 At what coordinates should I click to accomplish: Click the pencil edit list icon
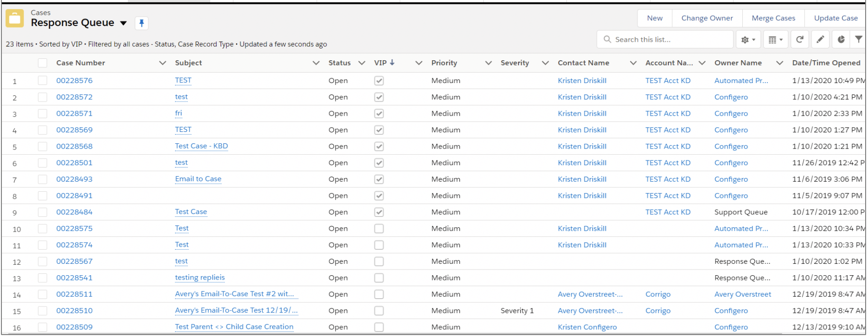pos(820,40)
